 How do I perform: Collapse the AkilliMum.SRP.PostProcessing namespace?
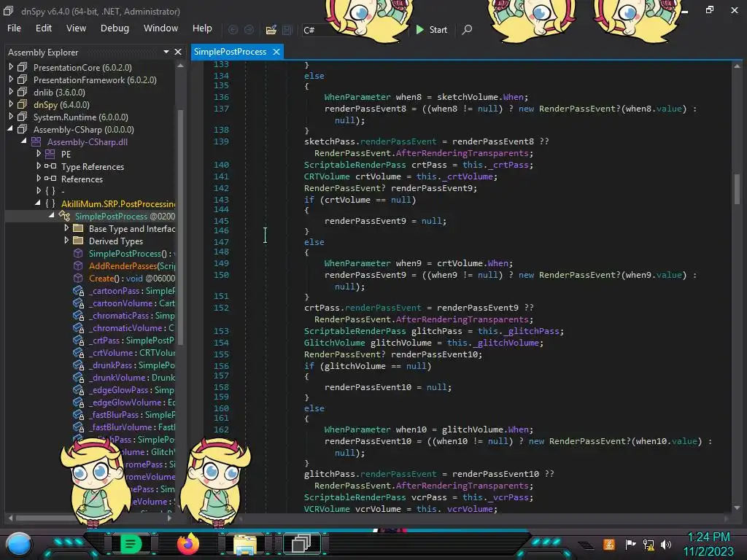(x=38, y=203)
